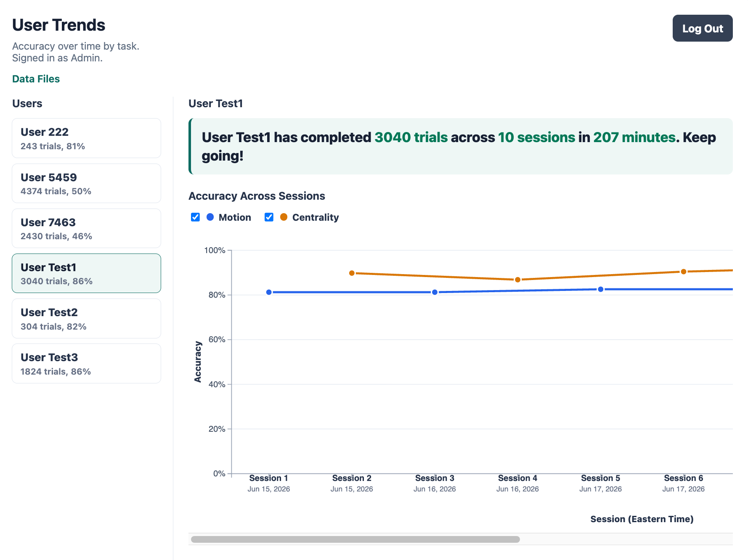Image resolution: width=748 pixels, height=560 pixels.
Task: Click Centrality data point at Session 4
Action: click(517, 280)
